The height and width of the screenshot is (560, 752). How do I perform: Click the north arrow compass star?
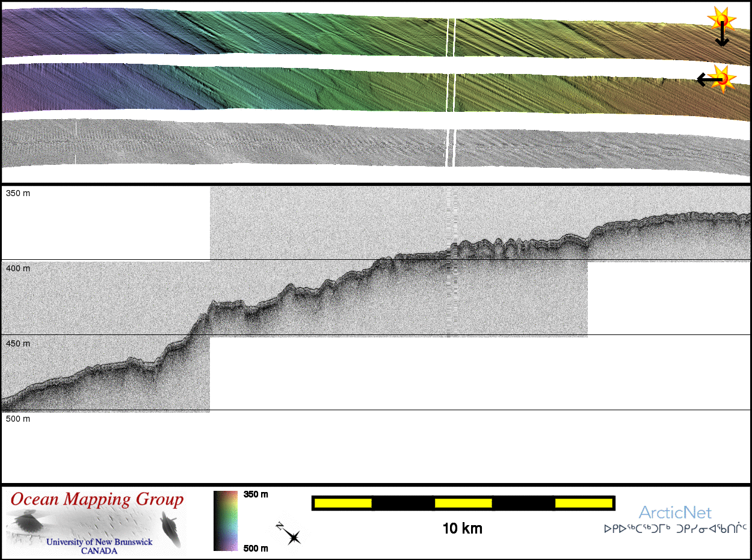291,535
